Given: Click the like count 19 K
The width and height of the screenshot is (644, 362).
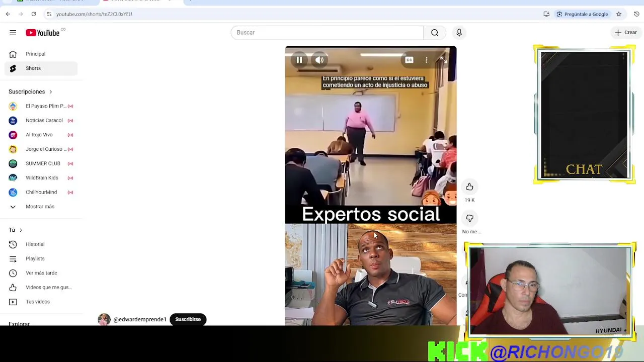Looking at the screenshot, I should point(469,200).
